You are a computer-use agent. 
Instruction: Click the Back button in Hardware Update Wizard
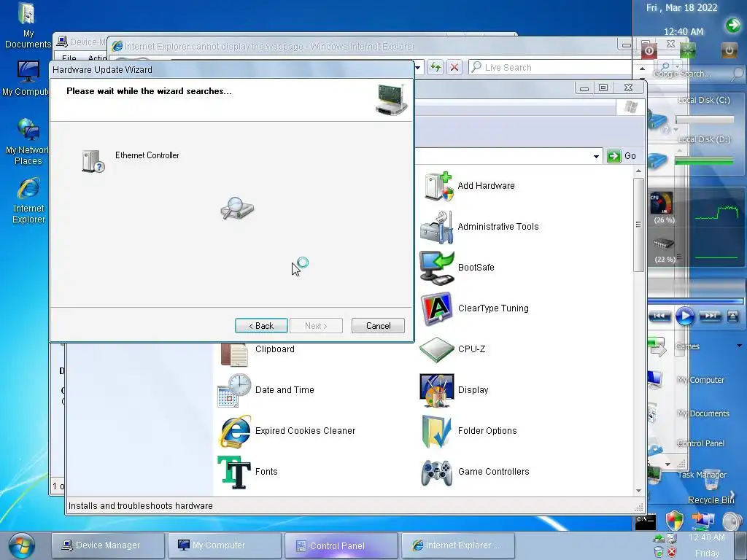[x=261, y=326]
